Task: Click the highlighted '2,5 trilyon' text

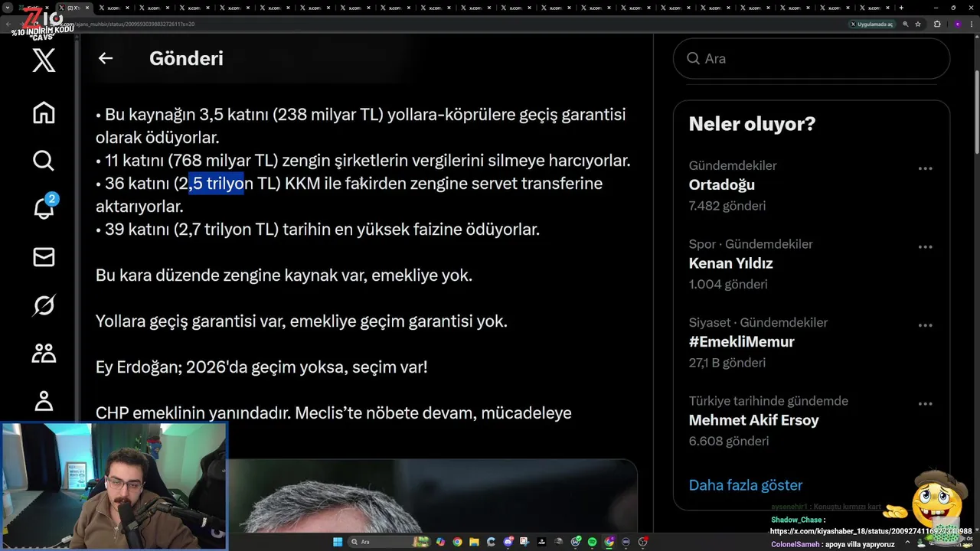Action: tap(214, 184)
